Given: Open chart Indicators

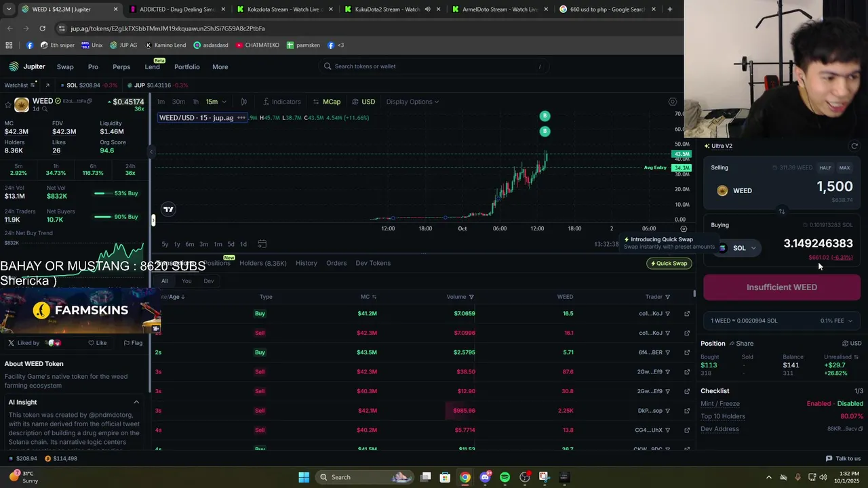Looking at the screenshot, I should (281, 102).
